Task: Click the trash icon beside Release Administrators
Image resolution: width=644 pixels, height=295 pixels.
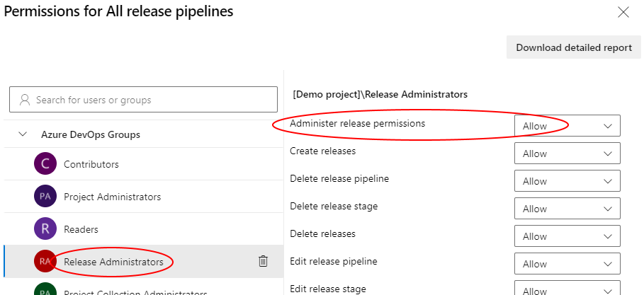Action: (x=263, y=262)
